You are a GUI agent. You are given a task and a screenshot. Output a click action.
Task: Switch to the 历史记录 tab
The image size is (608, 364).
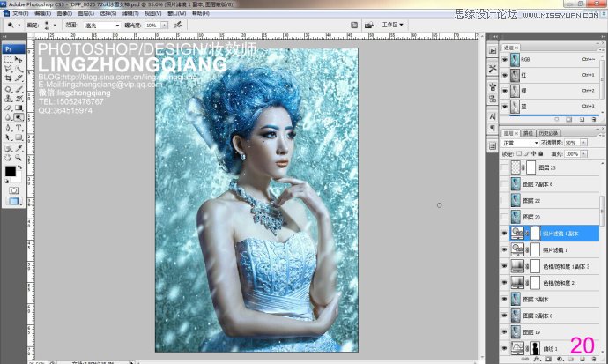point(548,133)
